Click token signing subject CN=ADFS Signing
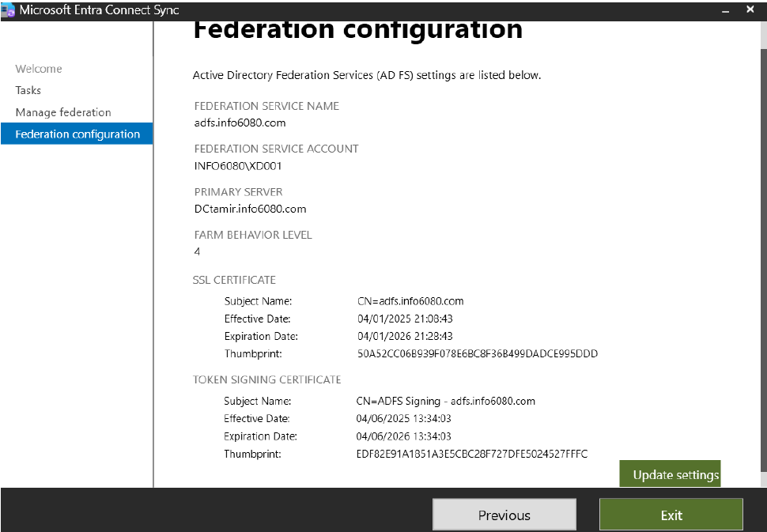The width and height of the screenshot is (767, 532). coord(446,402)
